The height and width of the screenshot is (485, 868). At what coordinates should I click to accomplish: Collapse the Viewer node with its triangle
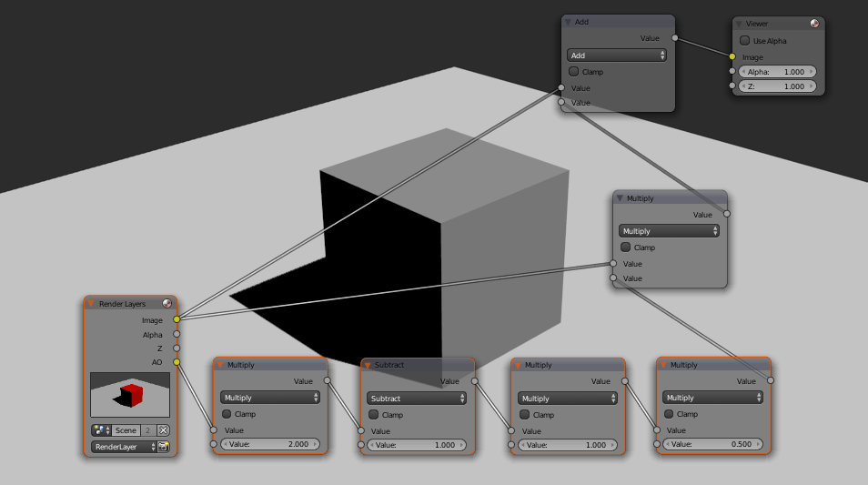pyautogui.click(x=739, y=24)
